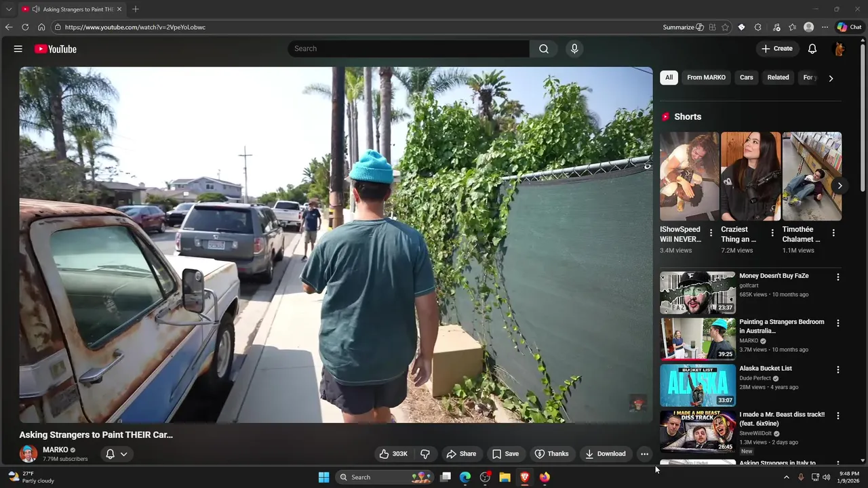Start voice search with microphone icon
The image size is (868, 488).
click(x=574, y=49)
